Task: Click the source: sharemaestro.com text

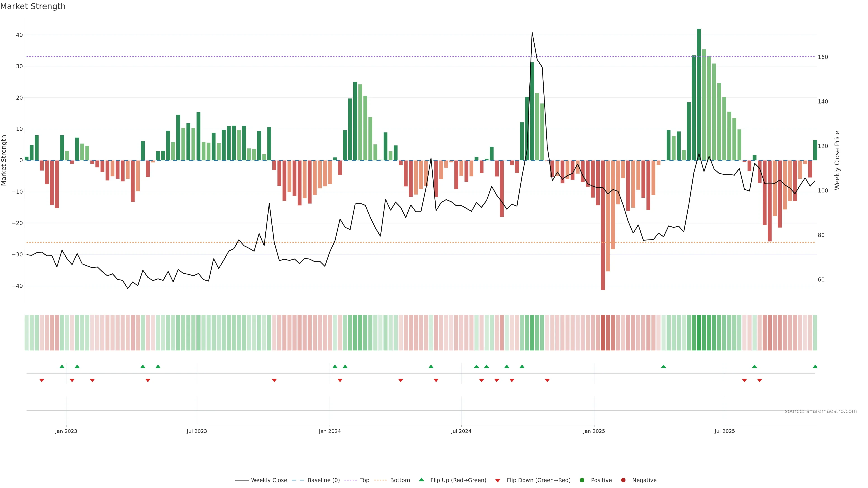Action: tap(821, 411)
